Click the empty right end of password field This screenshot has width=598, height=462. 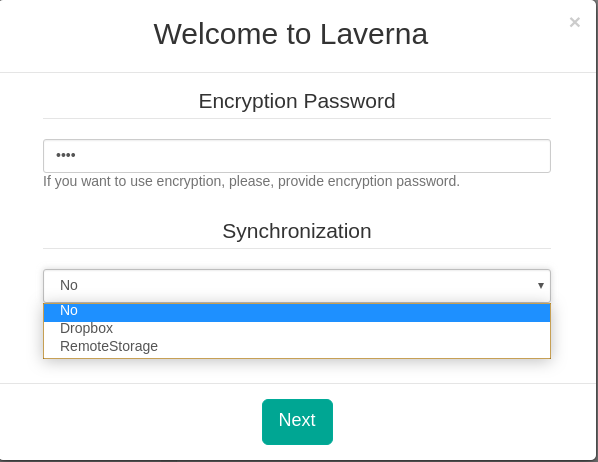point(496,156)
